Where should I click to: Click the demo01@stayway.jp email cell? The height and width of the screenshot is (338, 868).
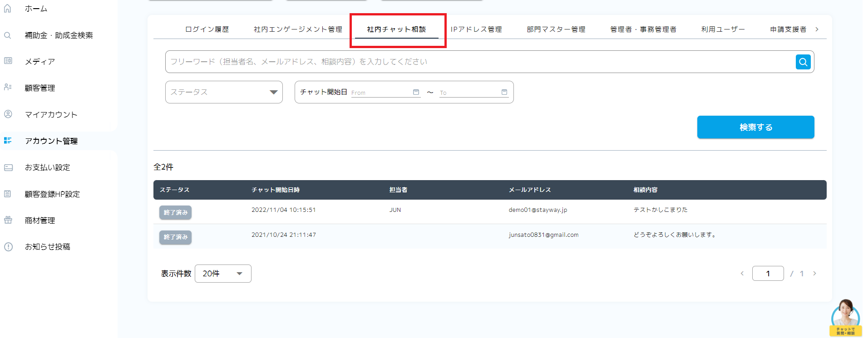538,210
